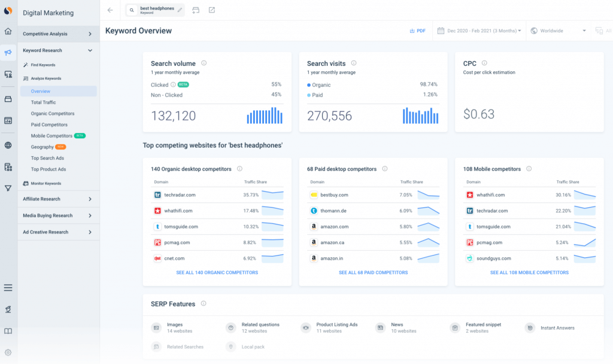Collapse the sidebar using the hamburger icon
The width and height of the screenshot is (613, 364).
click(x=8, y=288)
